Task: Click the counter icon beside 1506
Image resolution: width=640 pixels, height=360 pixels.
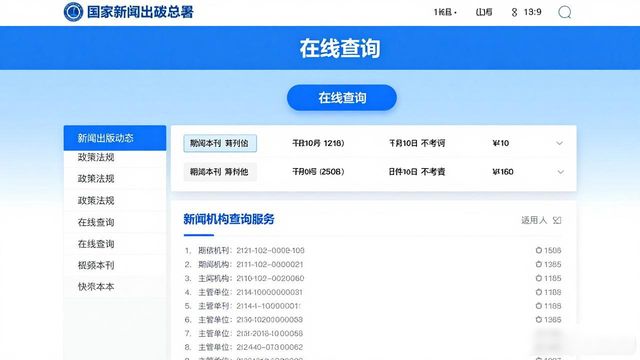Action: click(539, 250)
